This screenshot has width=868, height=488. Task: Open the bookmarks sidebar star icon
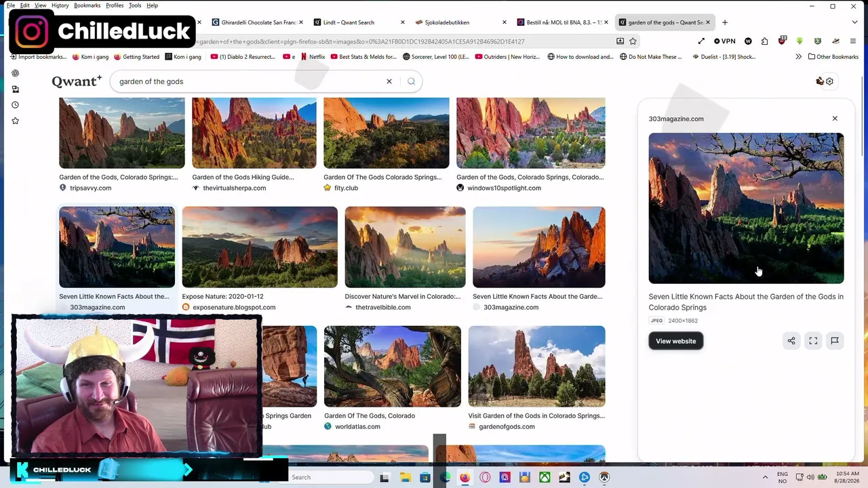pos(15,121)
